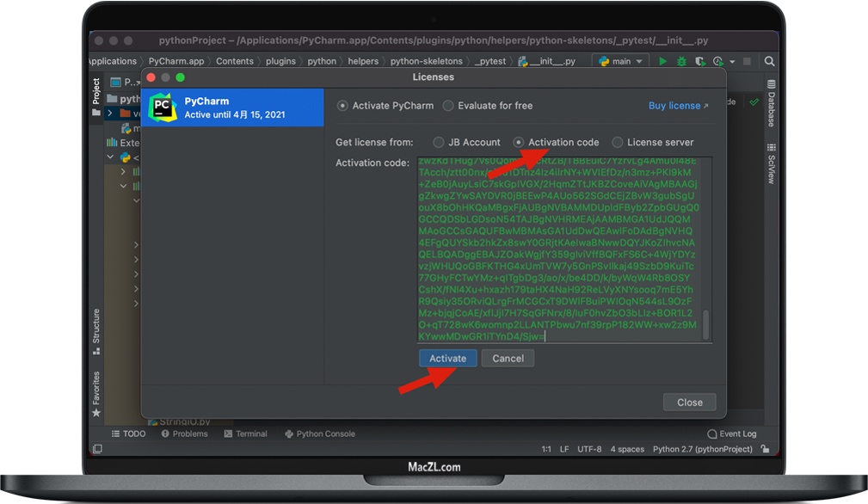Open the 4 spaces indent selector
This screenshot has height=504, width=868.
(x=627, y=449)
